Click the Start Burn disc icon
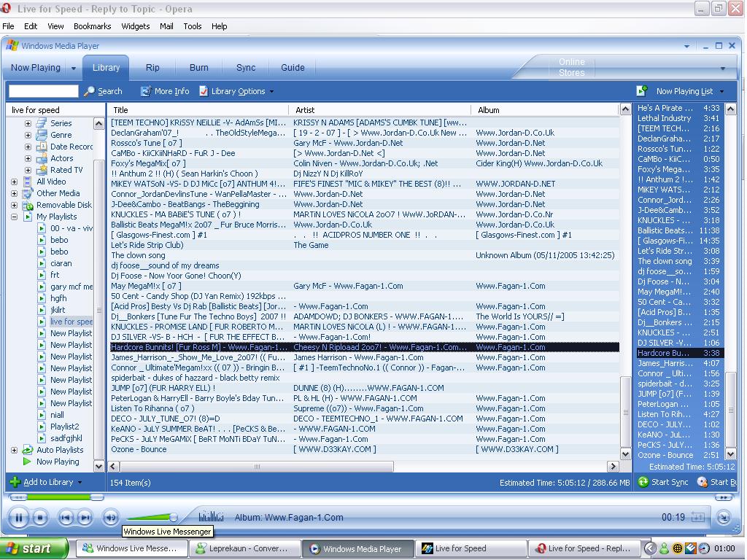Image resolution: width=747 pixels, height=560 pixels. tap(702, 482)
